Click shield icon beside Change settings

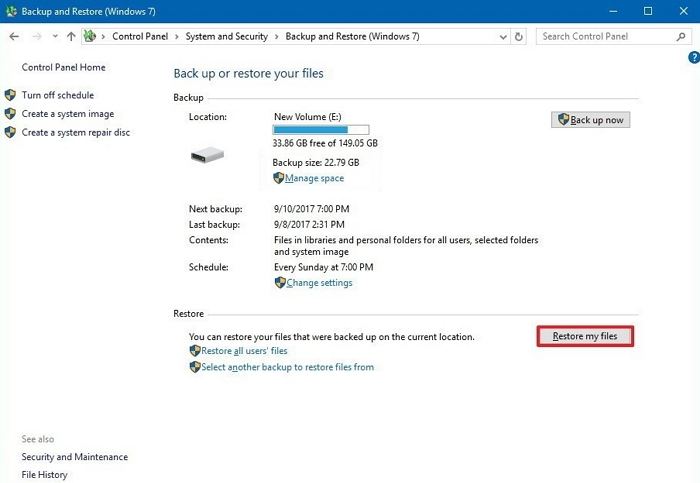pos(280,283)
